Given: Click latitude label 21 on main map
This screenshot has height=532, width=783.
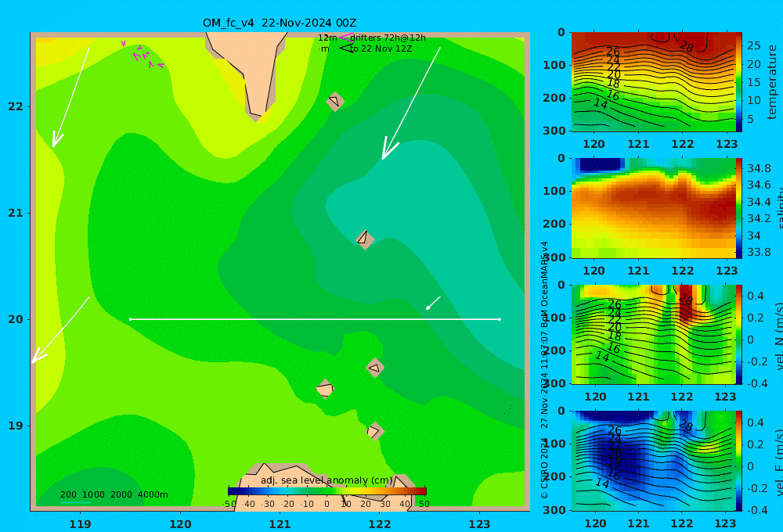Looking at the screenshot, I should pos(16,213).
